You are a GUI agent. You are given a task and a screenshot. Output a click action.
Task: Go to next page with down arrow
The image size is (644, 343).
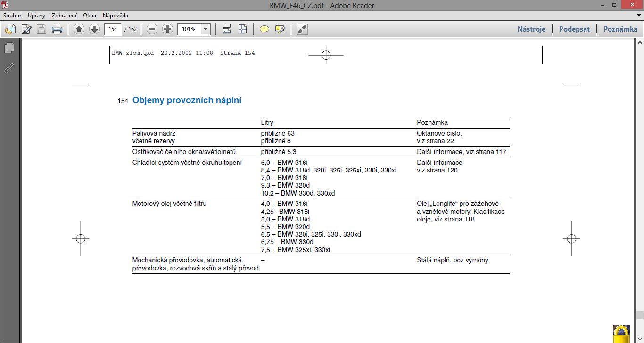point(94,29)
